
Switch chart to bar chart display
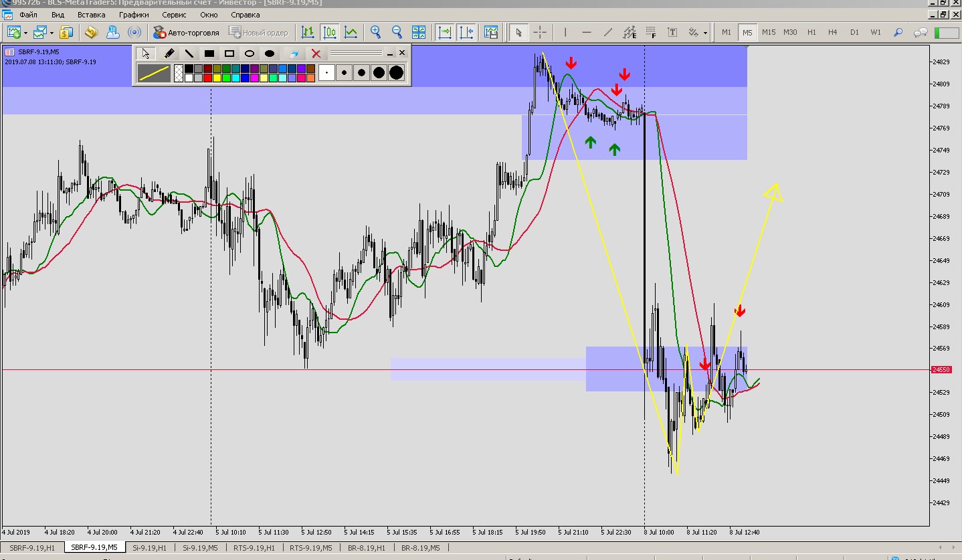[x=308, y=32]
